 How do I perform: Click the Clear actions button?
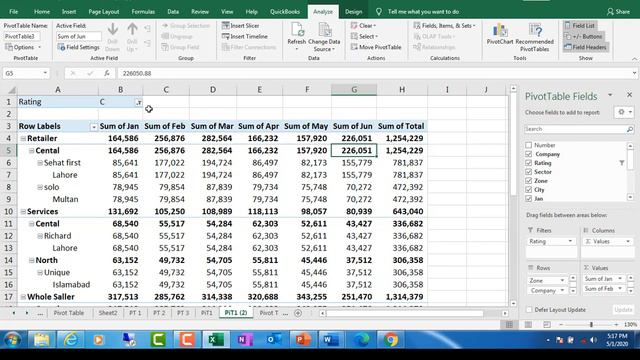363,25
